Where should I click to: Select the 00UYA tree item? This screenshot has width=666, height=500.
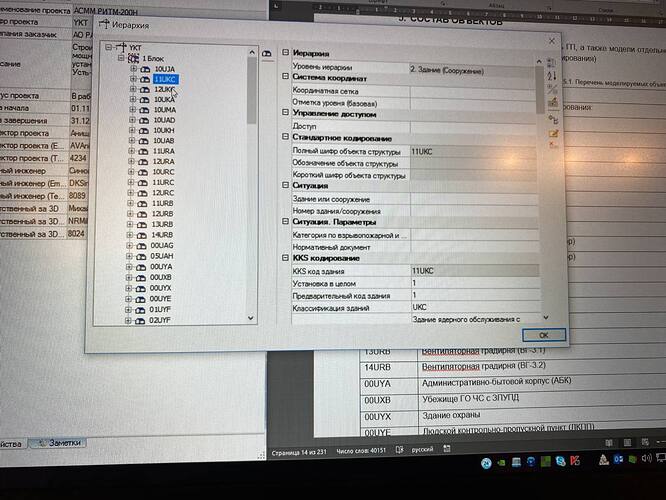(x=162, y=267)
